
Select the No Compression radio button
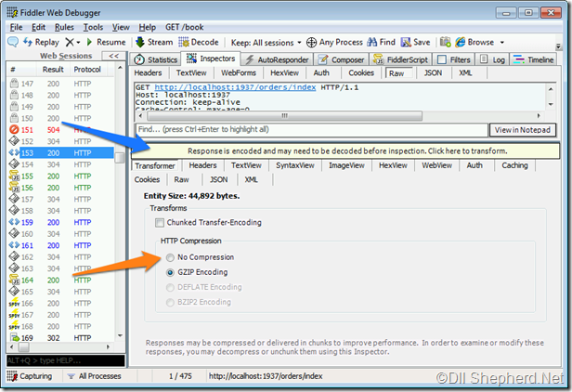tap(170, 257)
